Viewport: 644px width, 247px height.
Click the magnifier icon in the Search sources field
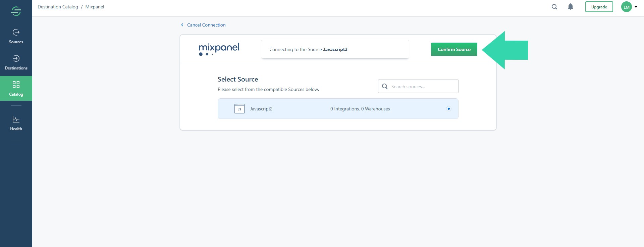coord(385,86)
